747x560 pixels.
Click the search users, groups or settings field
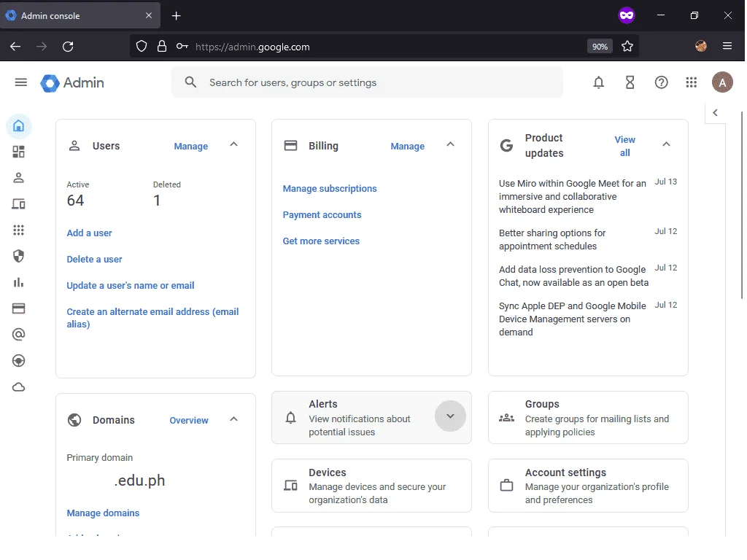(x=367, y=82)
